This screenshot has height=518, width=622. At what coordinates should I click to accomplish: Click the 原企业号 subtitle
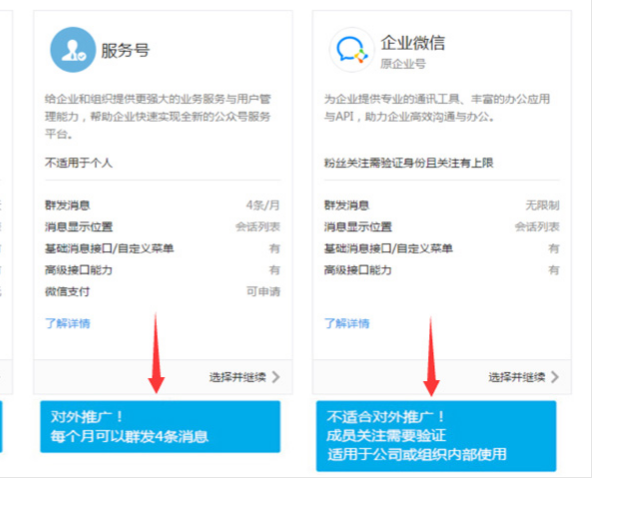click(x=403, y=63)
